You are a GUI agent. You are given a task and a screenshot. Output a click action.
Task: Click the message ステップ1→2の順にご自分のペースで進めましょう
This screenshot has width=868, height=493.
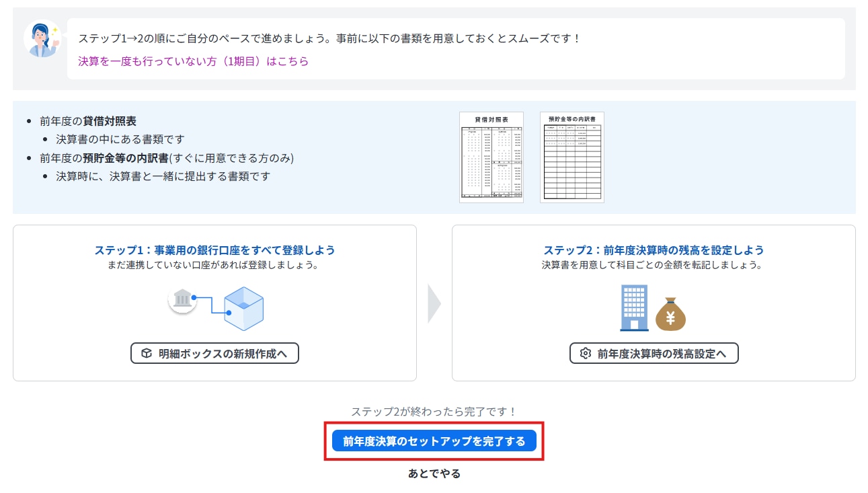(x=329, y=38)
